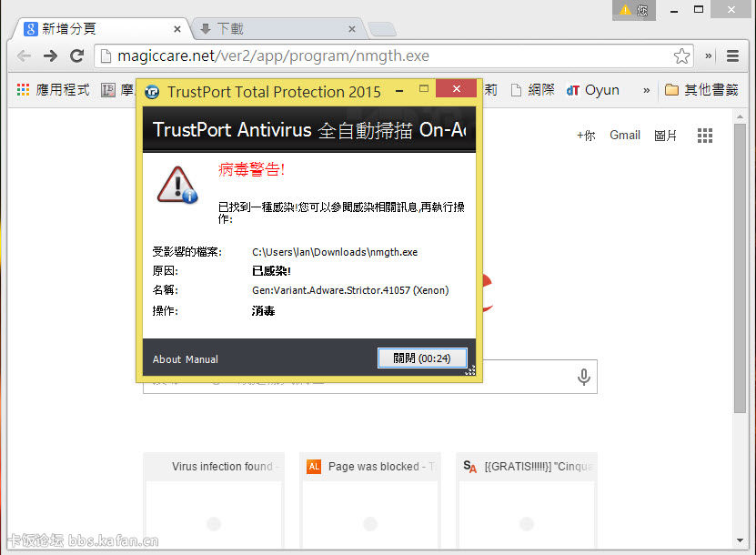Close the 下載 tab

pyautogui.click(x=352, y=29)
